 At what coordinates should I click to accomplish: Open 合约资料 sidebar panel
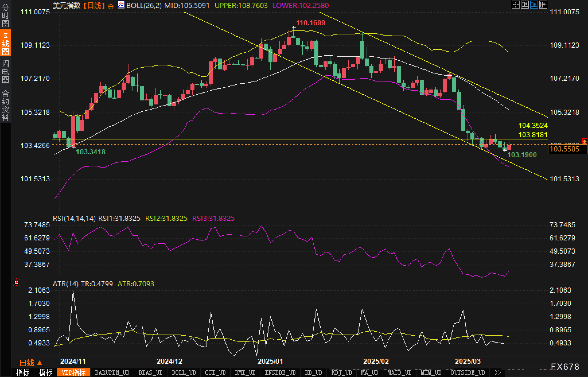[x=5, y=105]
